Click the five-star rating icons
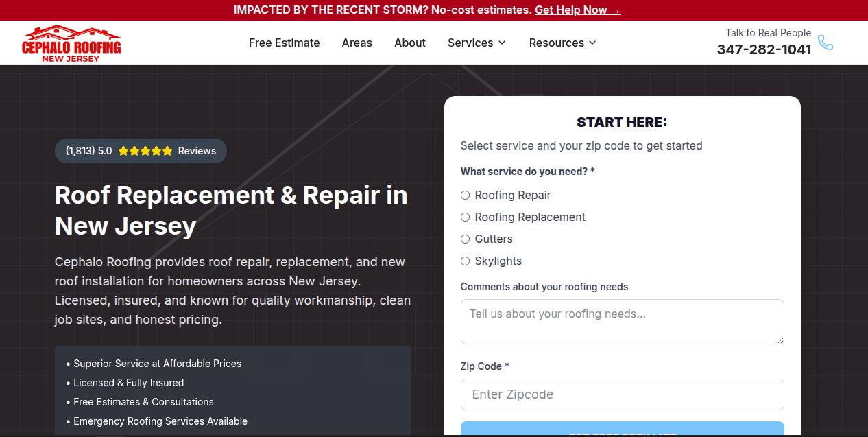The image size is (868, 437). [145, 151]
